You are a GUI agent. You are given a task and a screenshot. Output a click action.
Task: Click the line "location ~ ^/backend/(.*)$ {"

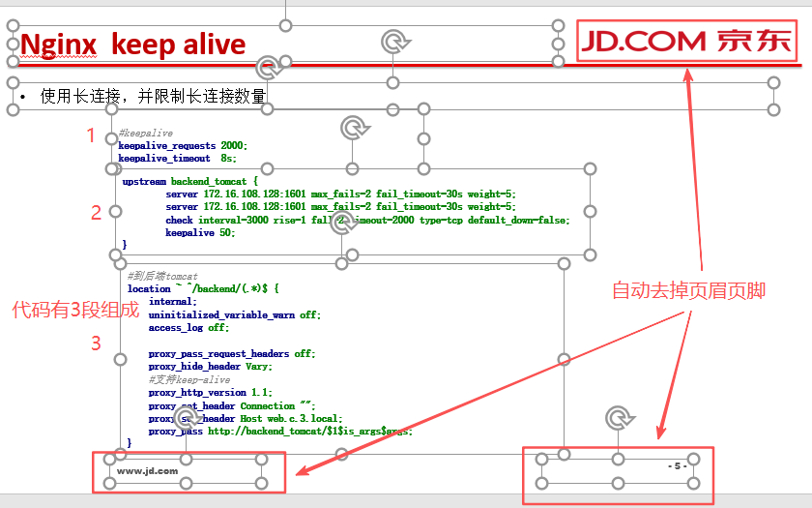(203, 288)
